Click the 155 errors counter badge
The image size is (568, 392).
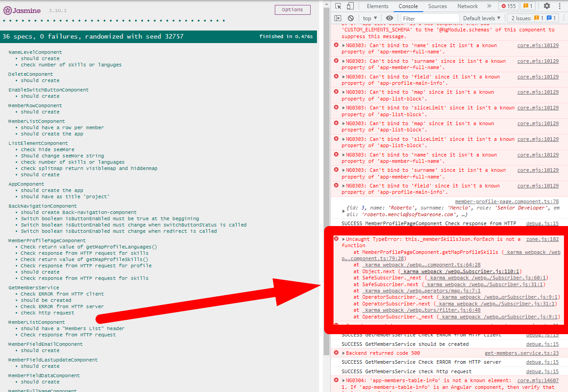pos(509,6)
